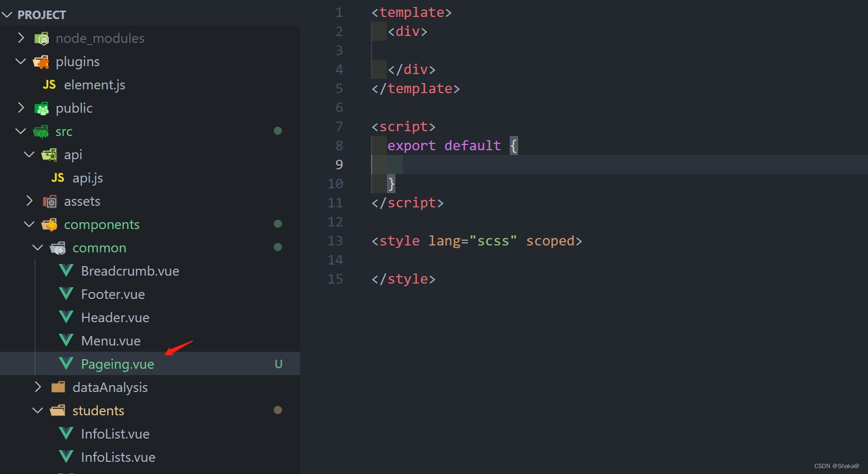868x474 pixels.
Task: Click the Vue icon of InfoList.vue
Action: pos(66,433)
